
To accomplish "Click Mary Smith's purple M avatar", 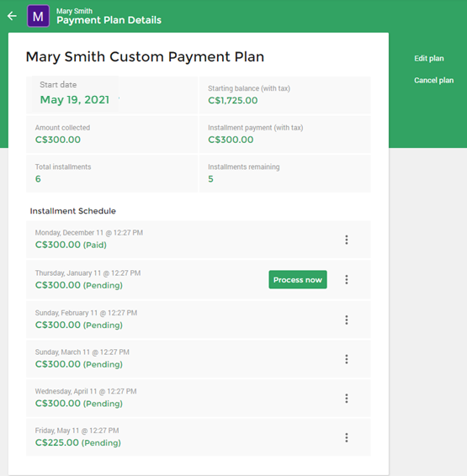I will tap(38, 16).
